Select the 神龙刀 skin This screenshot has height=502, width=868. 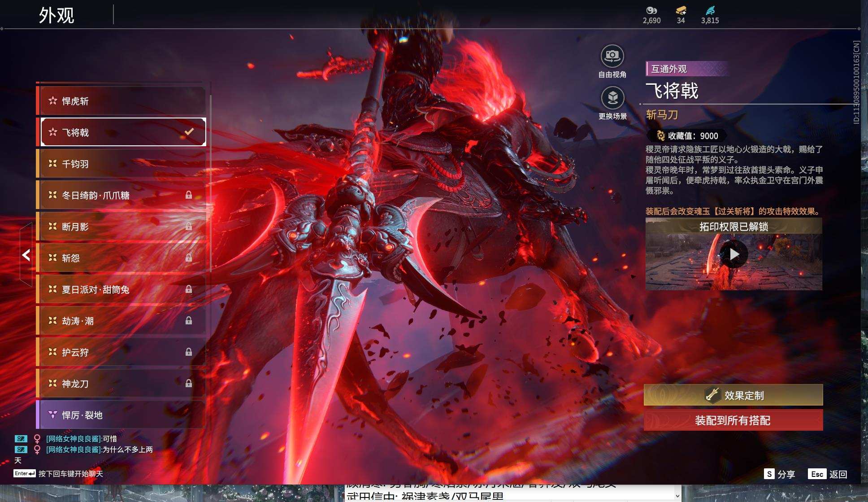coord(121,384)
